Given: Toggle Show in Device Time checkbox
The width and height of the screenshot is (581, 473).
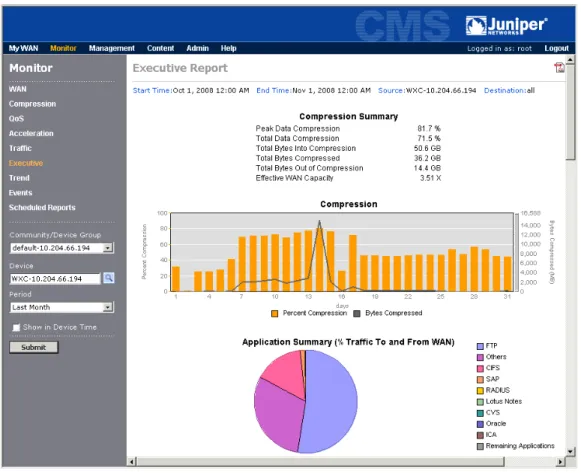Looking at the screenshot, I should pos(16,327).
